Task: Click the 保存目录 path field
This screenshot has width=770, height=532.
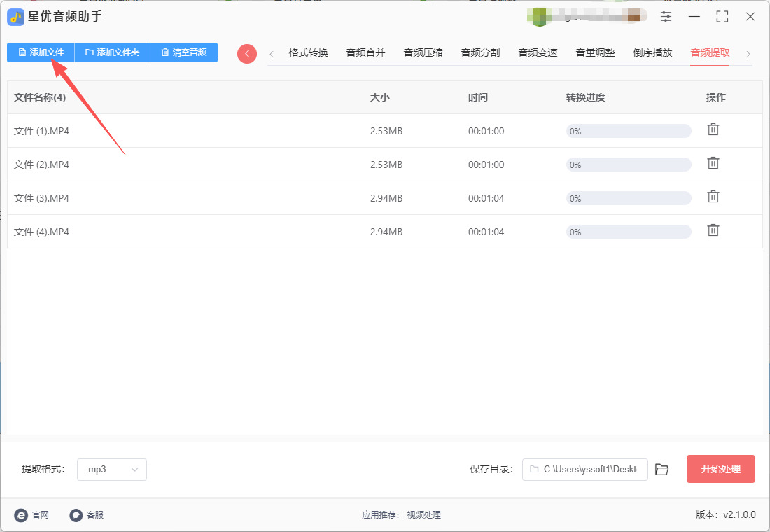Action: [584, 470]
